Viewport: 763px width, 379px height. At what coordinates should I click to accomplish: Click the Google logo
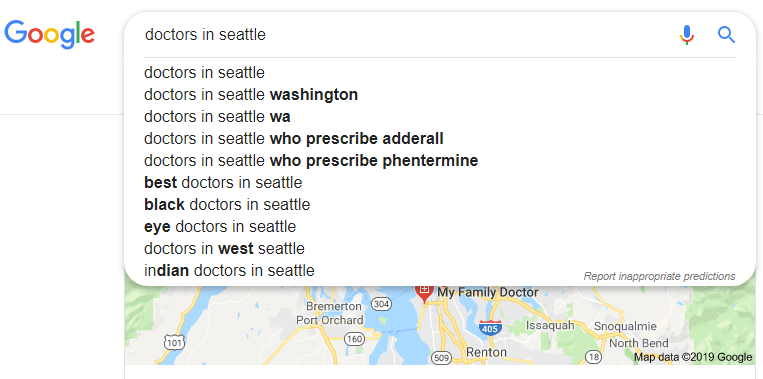click(49, 34)
